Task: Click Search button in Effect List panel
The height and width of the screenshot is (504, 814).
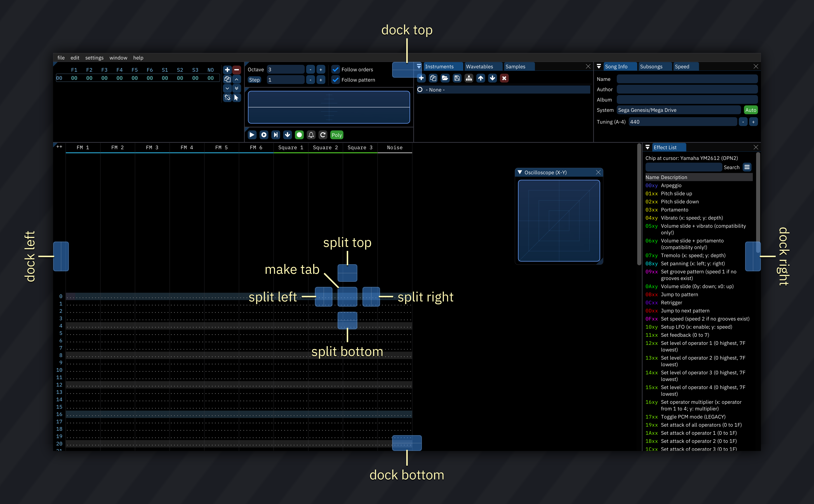Action: (731, 167)
